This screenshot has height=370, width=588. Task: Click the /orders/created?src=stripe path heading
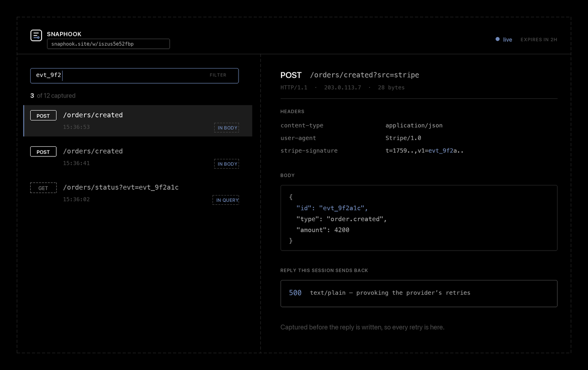pyautogui.click(x=365, y=75)
